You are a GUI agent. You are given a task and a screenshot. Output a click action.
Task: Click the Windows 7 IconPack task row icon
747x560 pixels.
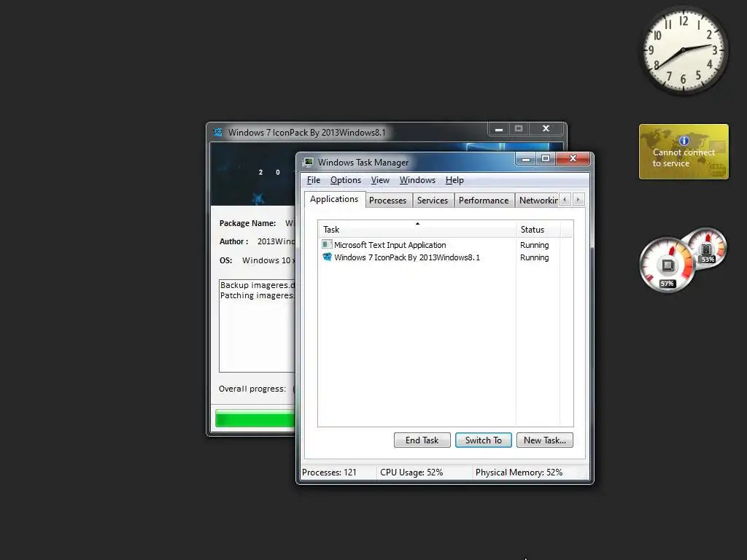(327, 257)
